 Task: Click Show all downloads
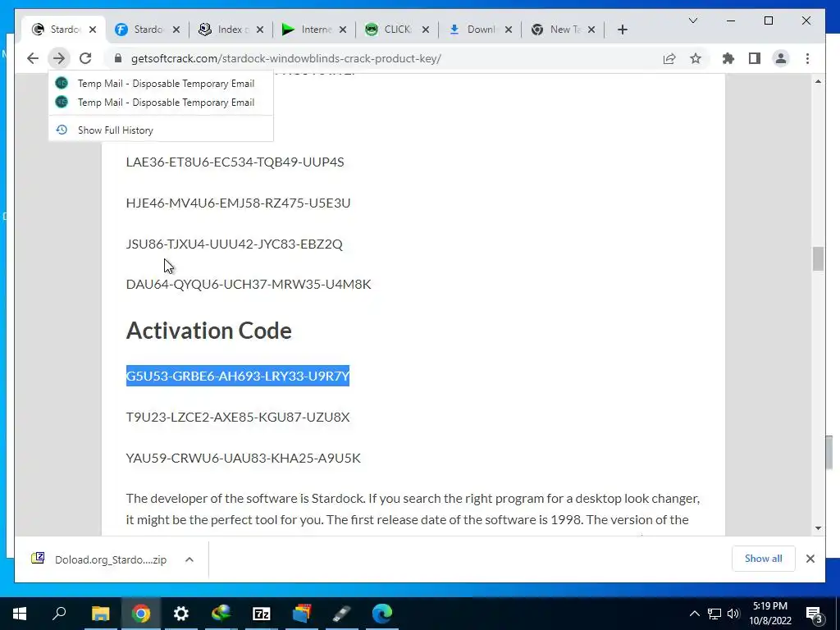(763, 559)
